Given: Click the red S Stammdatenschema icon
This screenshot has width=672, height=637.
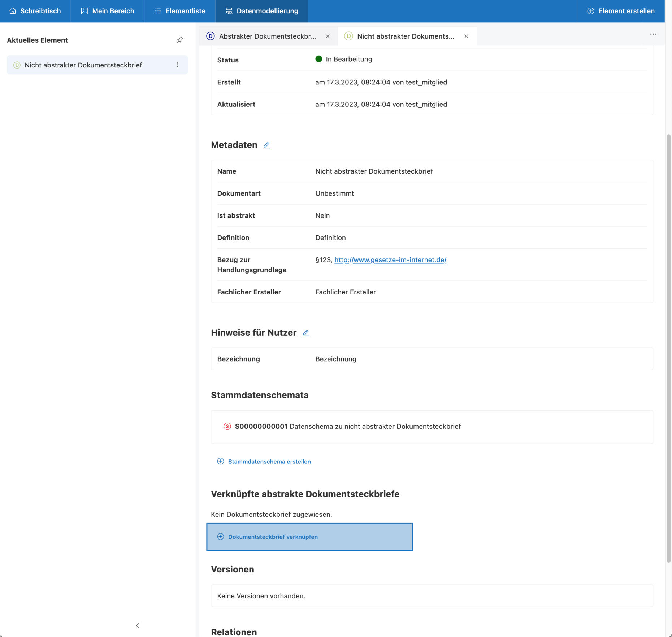Looking at the screenshot, I should [227, 426].
